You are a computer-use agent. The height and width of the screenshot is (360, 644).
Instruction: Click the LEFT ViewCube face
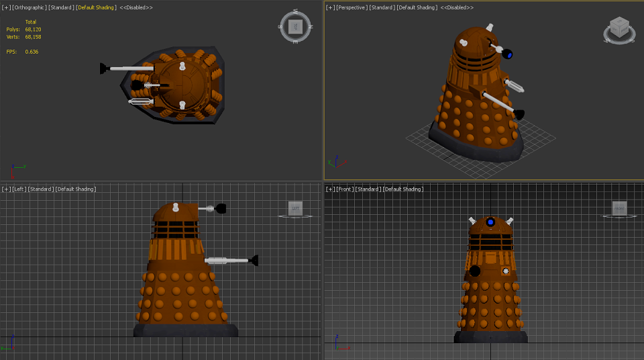tap(295, 208)
